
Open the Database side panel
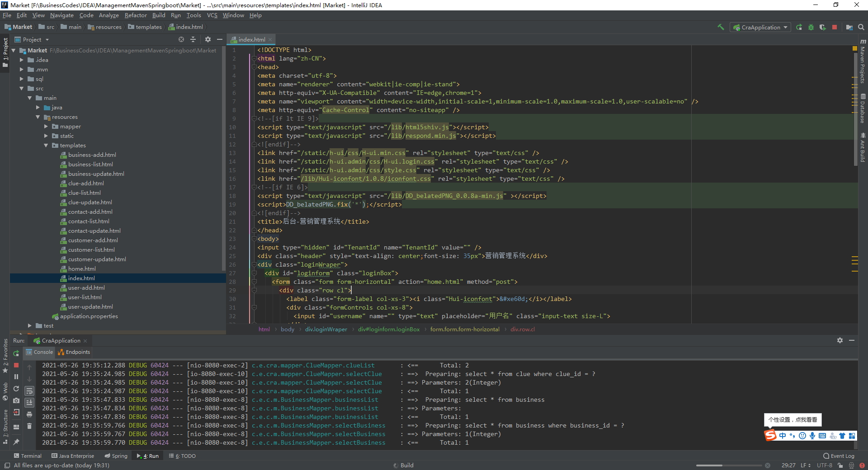point(863,108)
